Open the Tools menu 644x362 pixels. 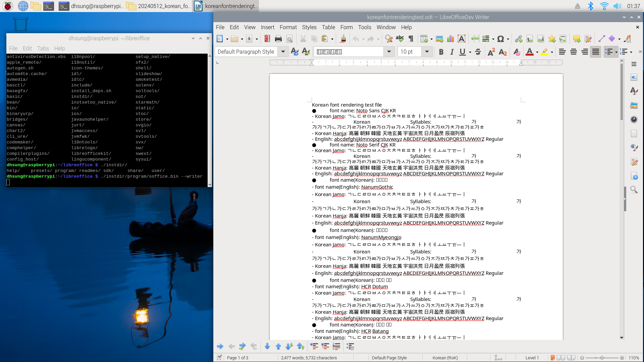(365, 27)
